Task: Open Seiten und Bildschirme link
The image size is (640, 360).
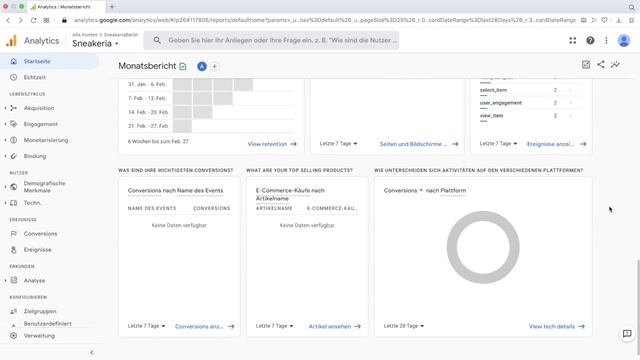Action: point(419,144)
